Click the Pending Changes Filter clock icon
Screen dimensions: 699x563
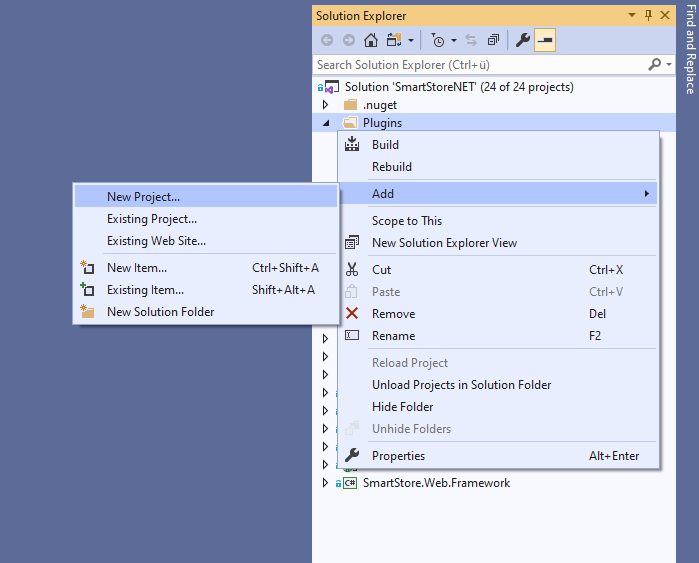[x=438, y=40]
